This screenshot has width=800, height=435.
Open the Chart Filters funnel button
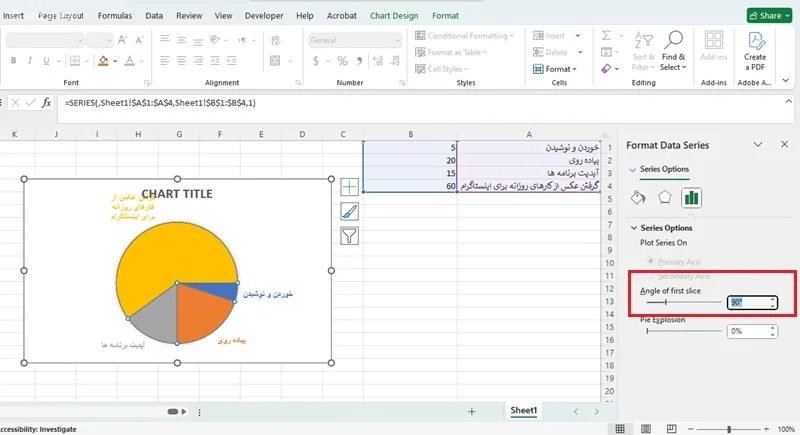coord(349,236)
